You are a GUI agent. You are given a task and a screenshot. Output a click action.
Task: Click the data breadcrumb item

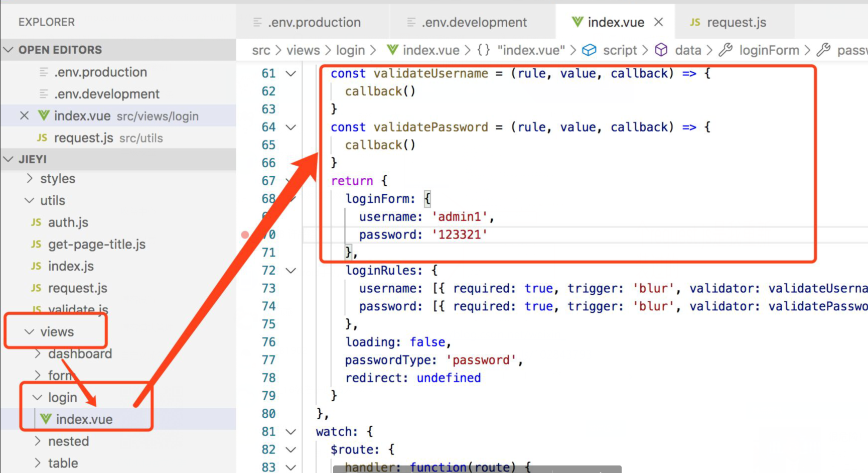(688, 50)
